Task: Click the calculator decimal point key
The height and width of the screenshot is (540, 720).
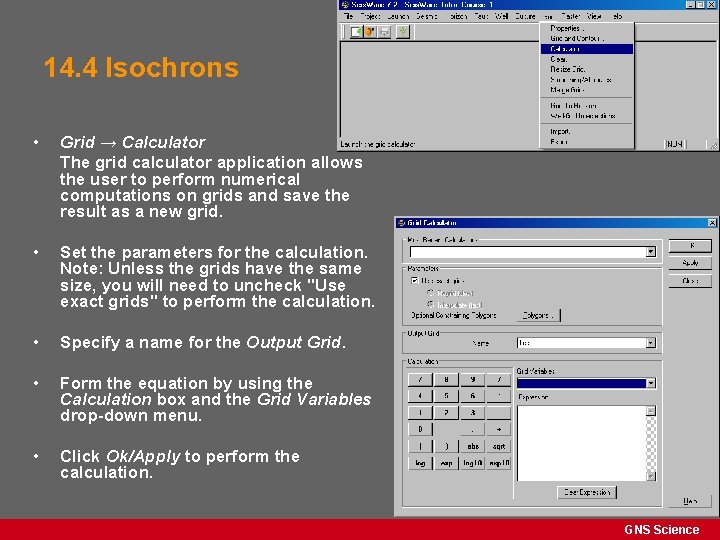Action: [x=472, y=429]
